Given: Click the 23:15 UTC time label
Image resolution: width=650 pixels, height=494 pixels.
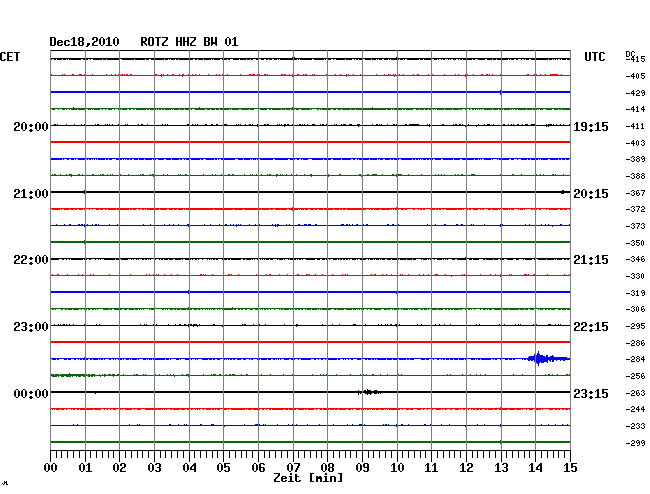Looking at the screenshot, I should pos(591,393).
